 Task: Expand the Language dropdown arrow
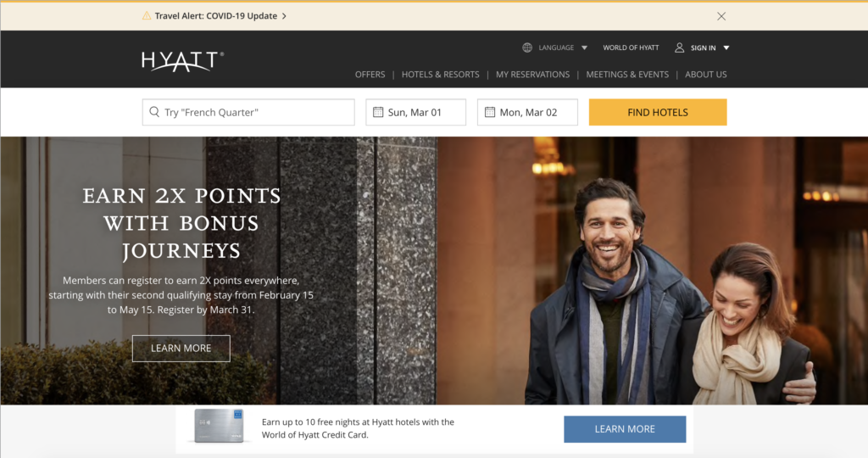(584, 47)
